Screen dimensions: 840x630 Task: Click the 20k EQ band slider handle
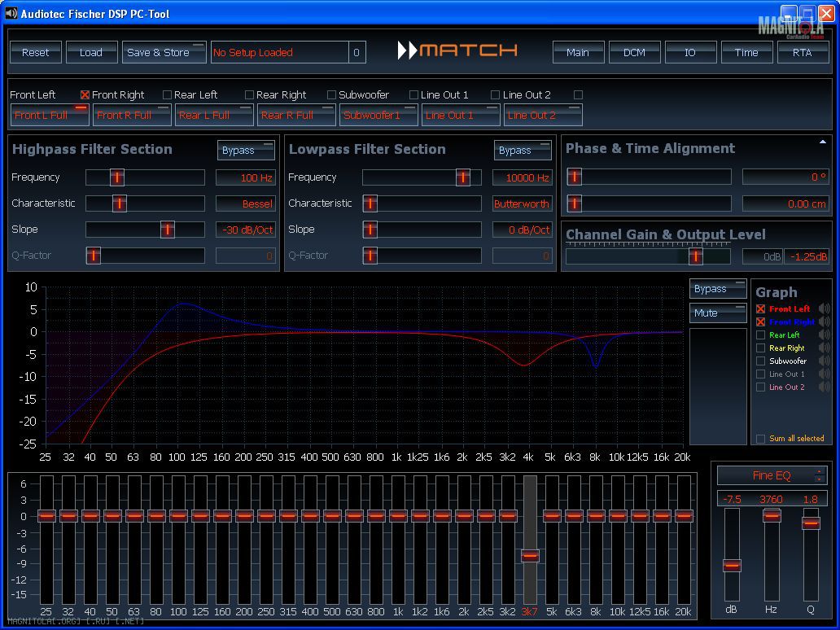(684, 516)
